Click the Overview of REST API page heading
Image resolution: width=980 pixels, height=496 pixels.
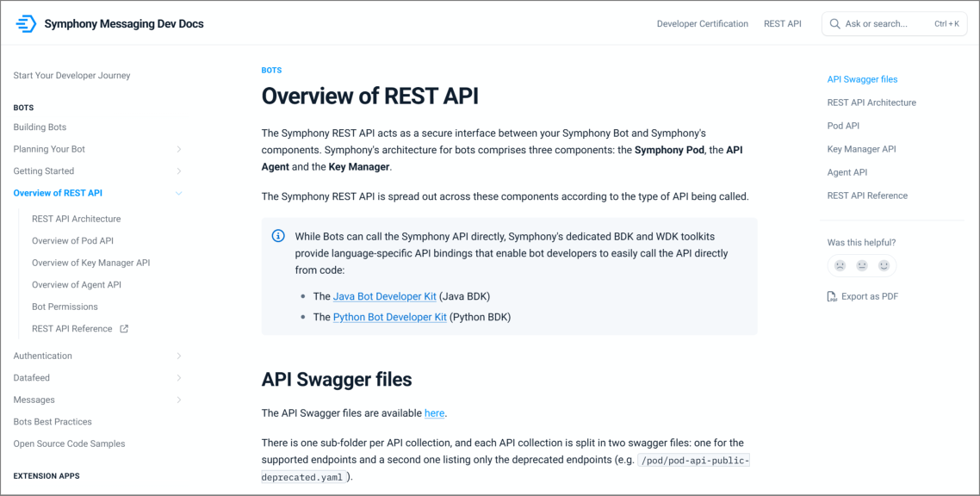point(370,96)
